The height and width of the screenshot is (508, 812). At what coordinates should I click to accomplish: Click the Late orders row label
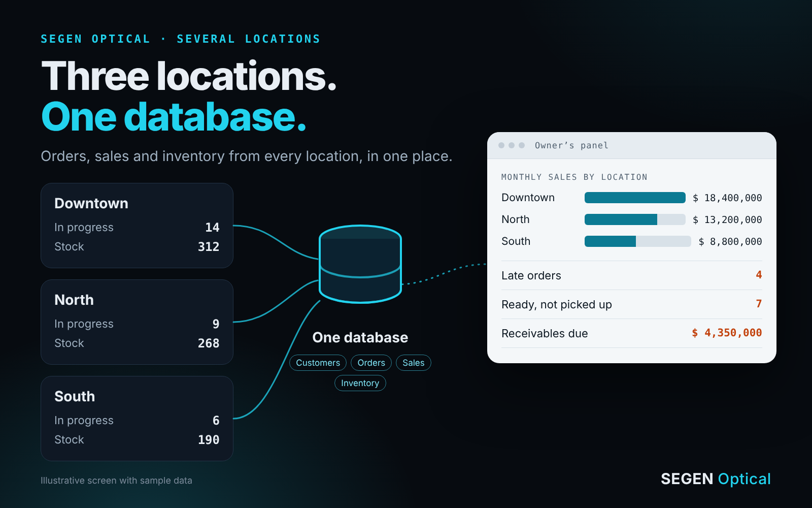pyautogui.click(x=531, y=275)
